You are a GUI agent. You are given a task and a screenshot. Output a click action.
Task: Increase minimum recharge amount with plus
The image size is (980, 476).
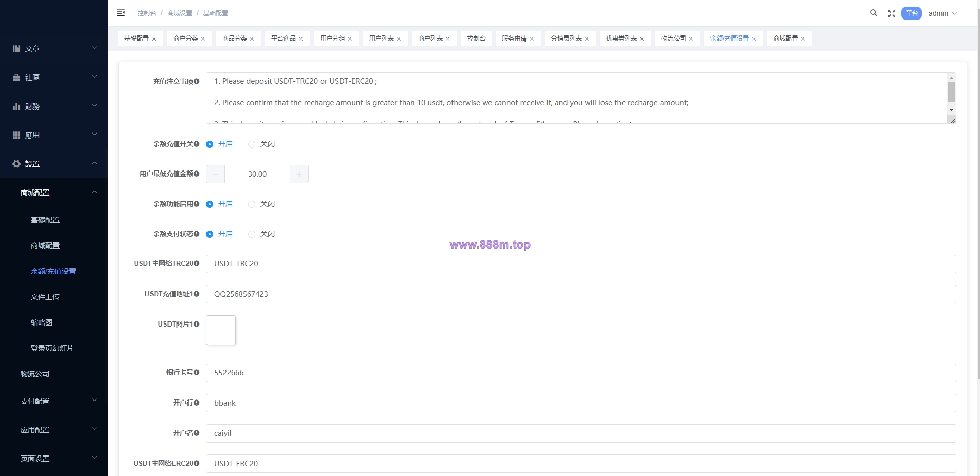tap(299, 174)
